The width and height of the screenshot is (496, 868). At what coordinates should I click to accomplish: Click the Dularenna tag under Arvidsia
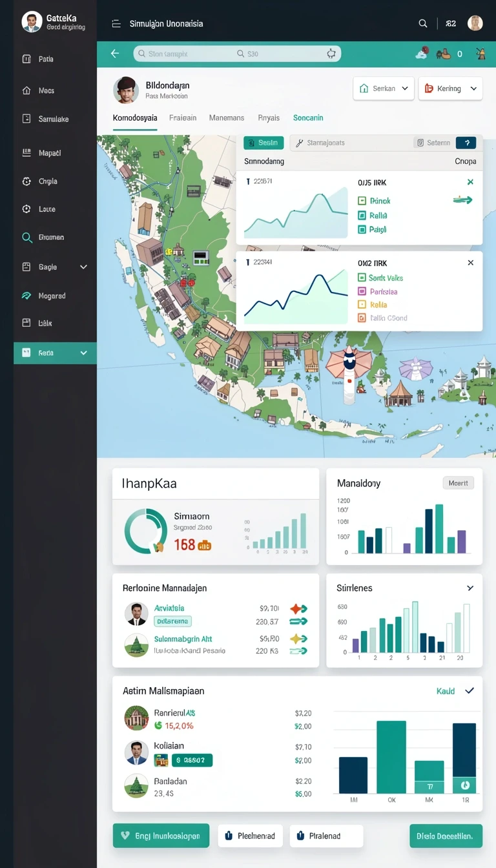(x=172, y=621)
